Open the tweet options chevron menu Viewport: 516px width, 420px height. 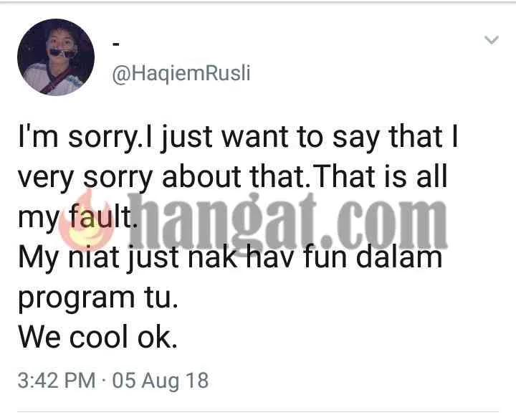pyautogui.click(x=492, y=40)
